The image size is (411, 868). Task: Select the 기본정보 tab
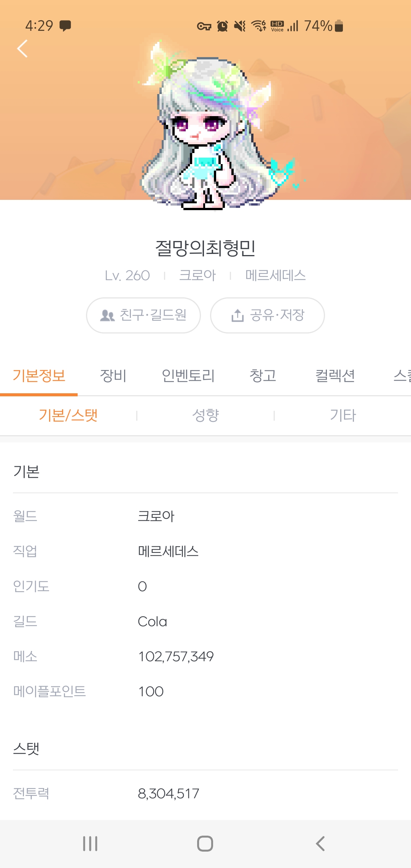click(x=39, y=376)
